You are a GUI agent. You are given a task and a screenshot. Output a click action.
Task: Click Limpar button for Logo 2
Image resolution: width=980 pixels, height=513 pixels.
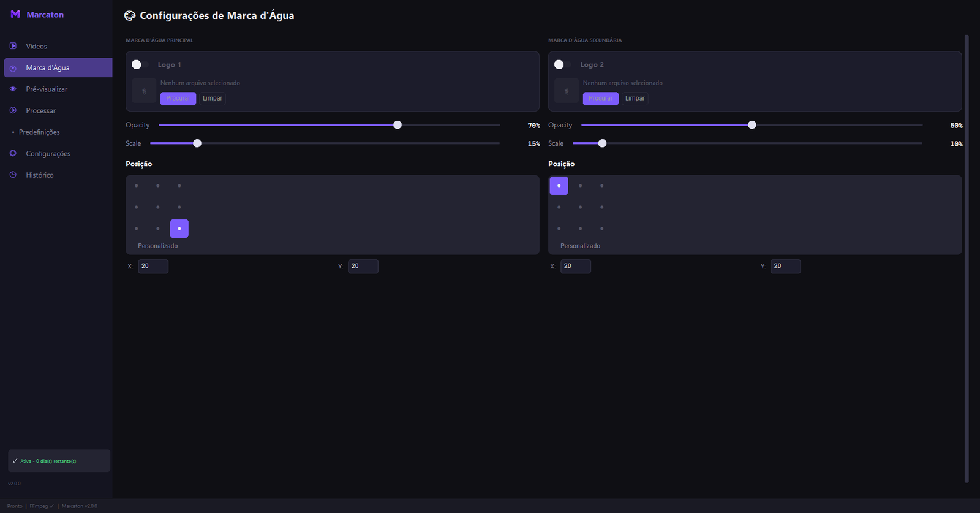pyautogui.click(x=635, y=98)
